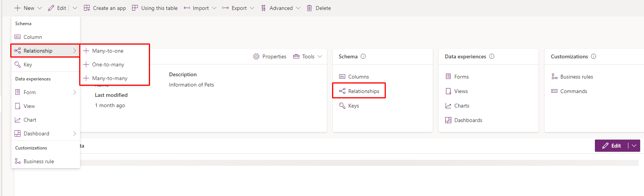Click the Schema info icon
This screenshot has height=196, width=644.
click(x=363, y=56)
